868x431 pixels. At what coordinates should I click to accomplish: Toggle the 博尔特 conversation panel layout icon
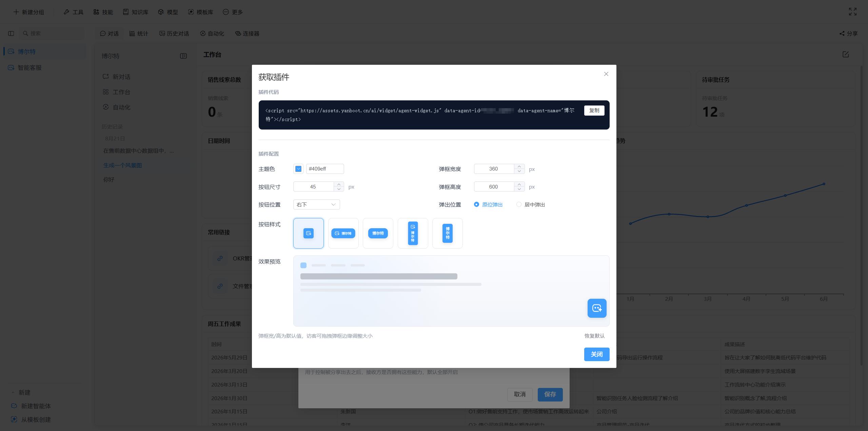(183, 56)
